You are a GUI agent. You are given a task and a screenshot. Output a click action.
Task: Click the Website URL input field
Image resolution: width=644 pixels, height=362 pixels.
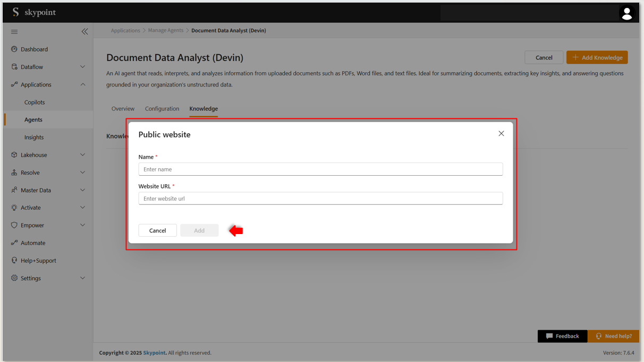coord(320,199)
